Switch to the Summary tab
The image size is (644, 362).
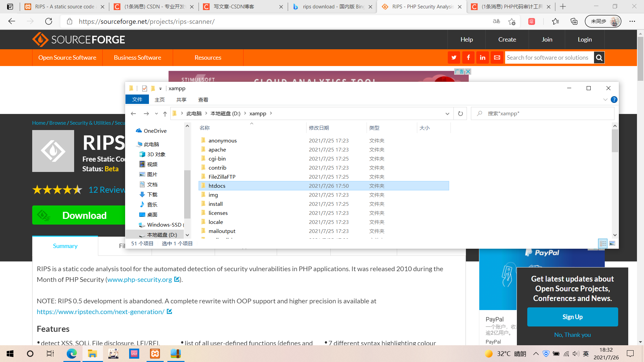tap(65, 246)
